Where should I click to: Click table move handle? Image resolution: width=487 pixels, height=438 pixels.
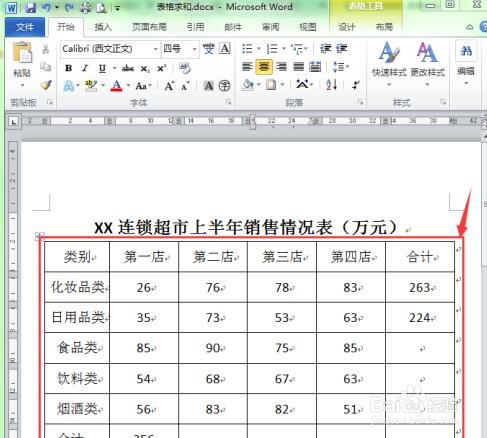39,236
